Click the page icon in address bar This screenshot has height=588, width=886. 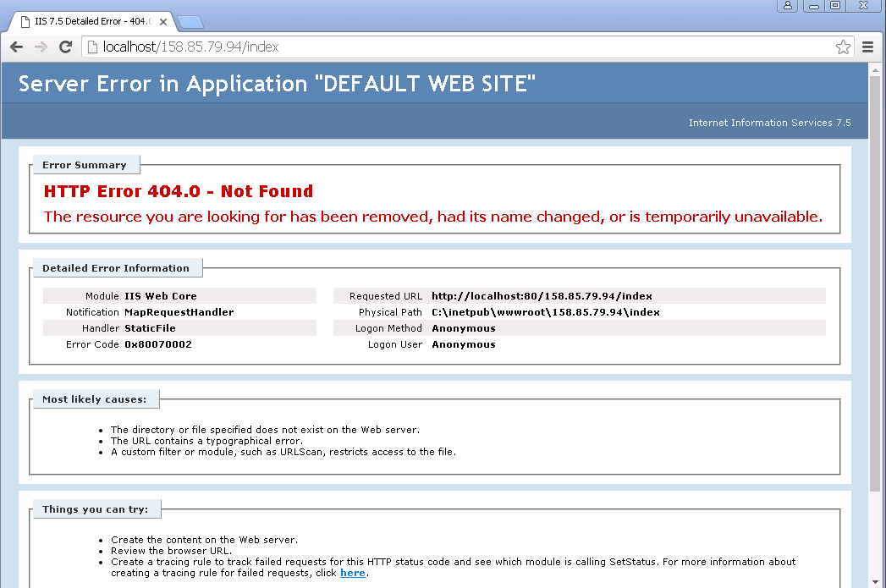(92, 47)
